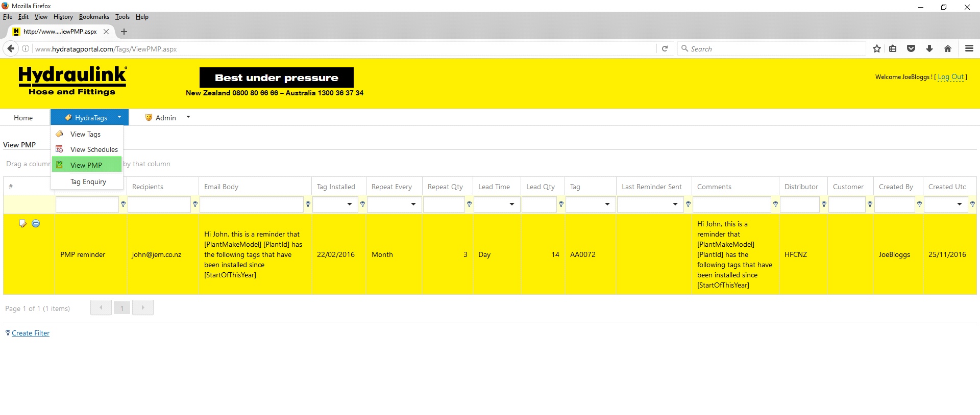Open the Firefox Tools menu
This screenshot has height=415, width=980.
click(122, 17)
